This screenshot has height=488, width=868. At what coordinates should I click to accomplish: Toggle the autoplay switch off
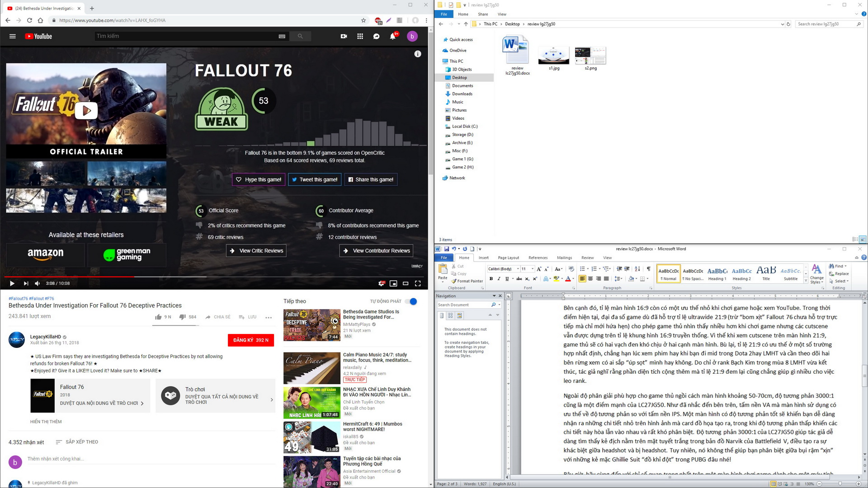(x=411, y=301)
